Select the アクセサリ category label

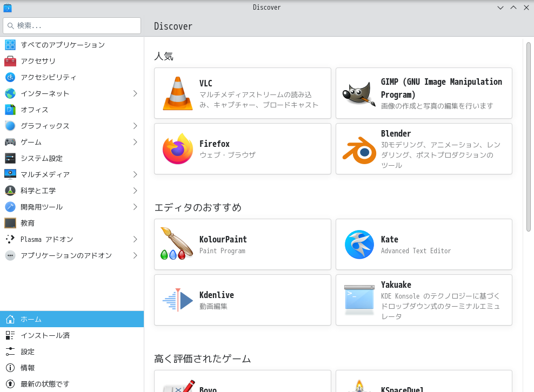(38, 61)
